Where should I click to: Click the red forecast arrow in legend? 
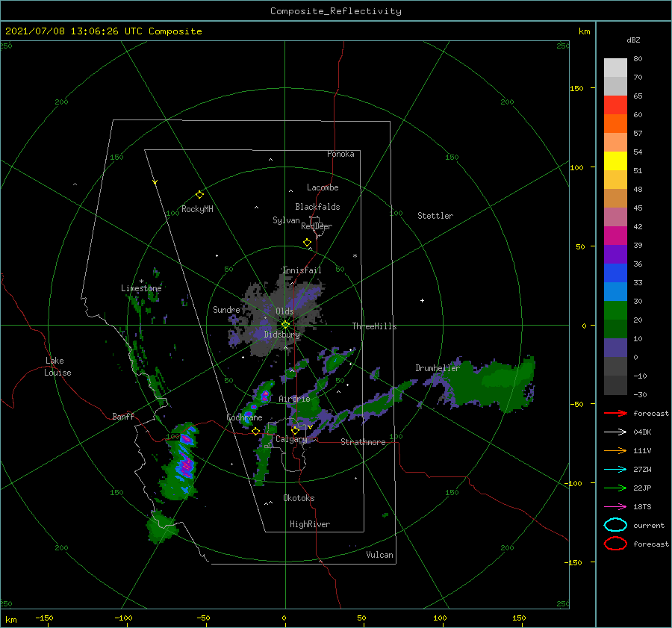tap(615, 413)
